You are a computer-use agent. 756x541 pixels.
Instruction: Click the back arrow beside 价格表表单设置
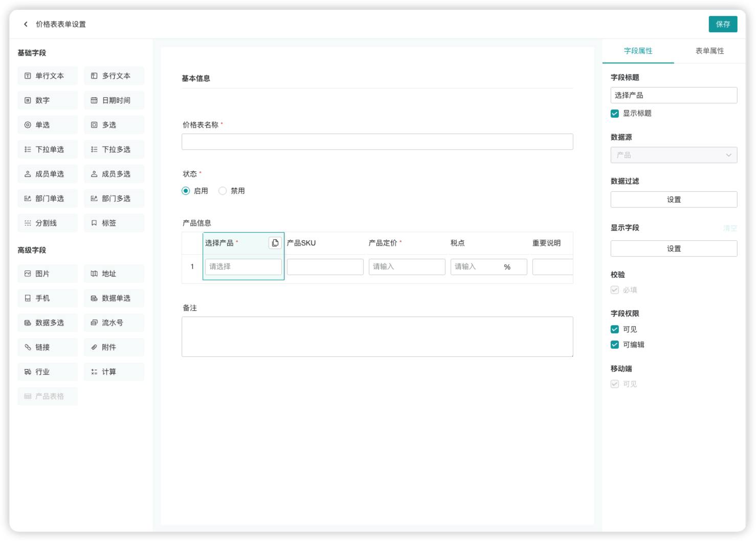(26, 24)
